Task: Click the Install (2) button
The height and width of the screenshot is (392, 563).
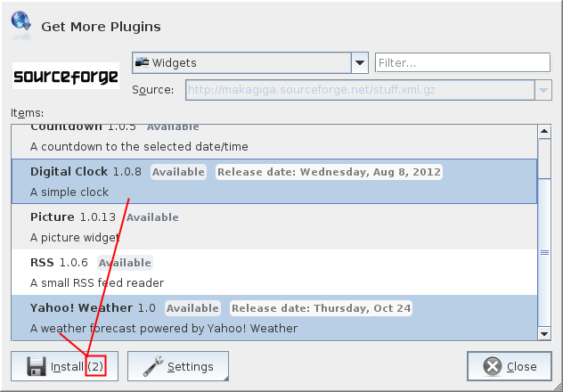Action: tap(64, 366)
